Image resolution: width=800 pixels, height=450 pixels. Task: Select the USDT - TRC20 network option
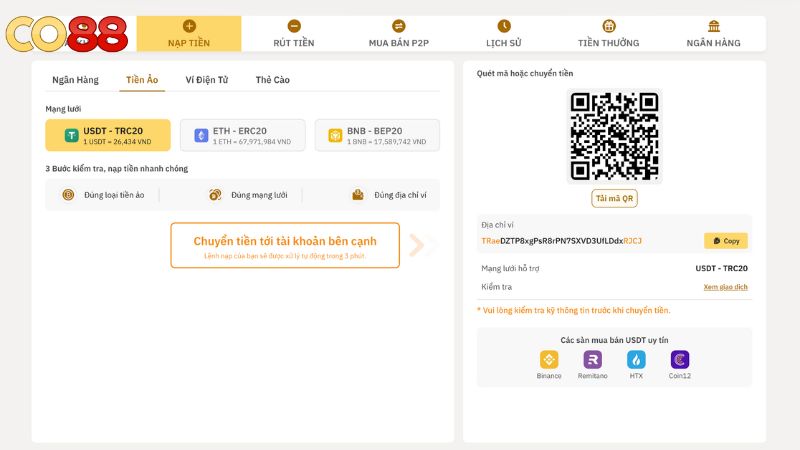tap(108, 135)
